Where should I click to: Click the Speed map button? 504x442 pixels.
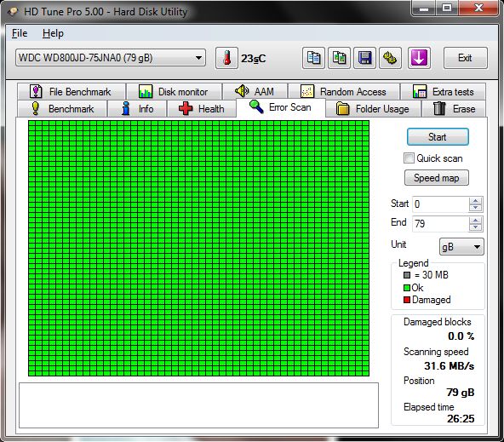click(x=437, y=178)
